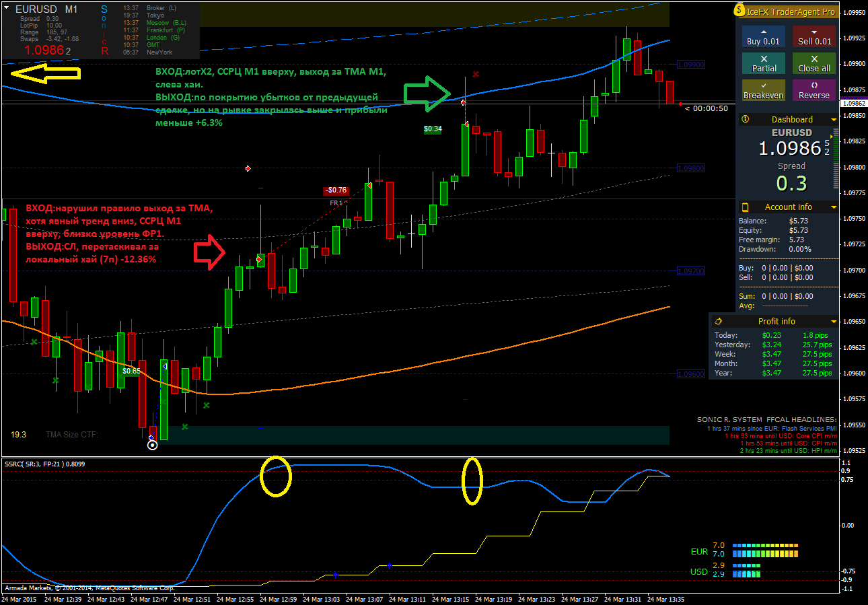The image size is (868, 605).
Task: Click the SONIC R. SYSTEM FFCAL HEADLINES title
Action: [x=767, y=419]
